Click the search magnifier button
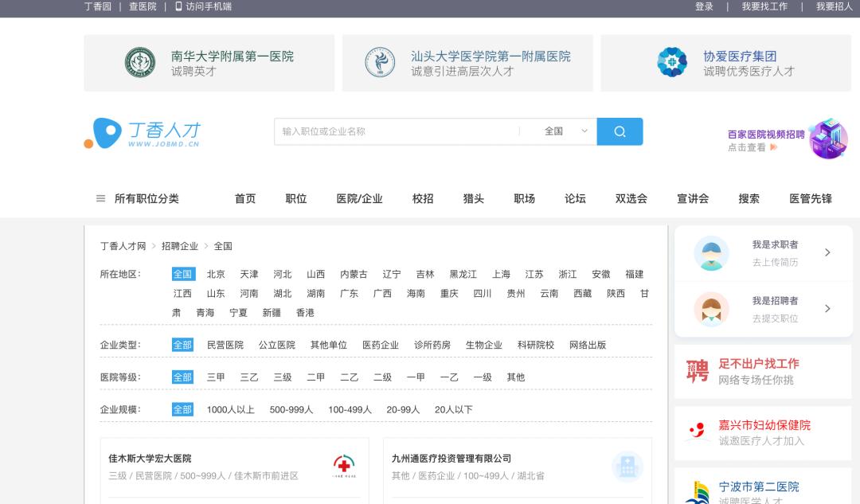Viewport: 860px width, 504px height. click(620, 131)
